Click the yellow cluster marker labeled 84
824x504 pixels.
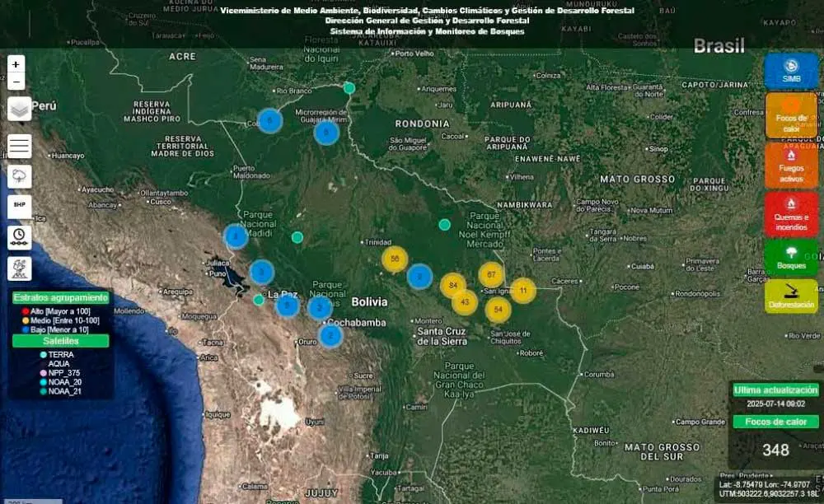(453, 286)
